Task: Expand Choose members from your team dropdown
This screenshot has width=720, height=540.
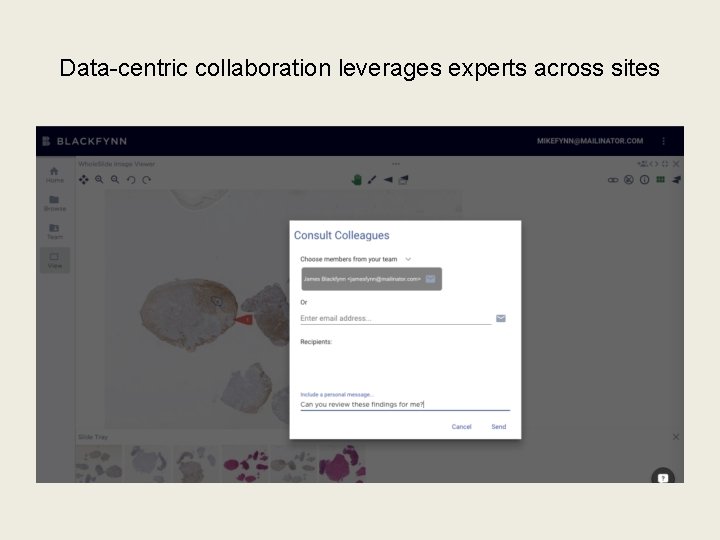Action: [356, 259]
